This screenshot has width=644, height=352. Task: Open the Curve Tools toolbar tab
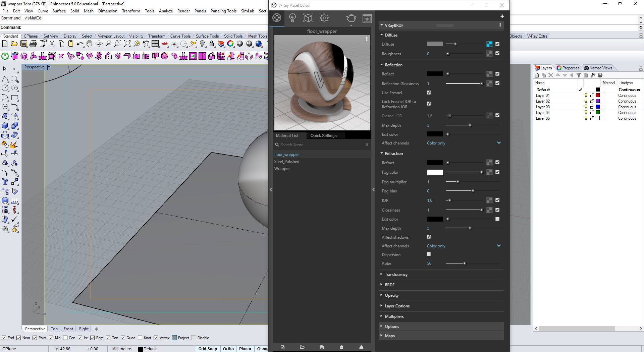click(180, 36)
